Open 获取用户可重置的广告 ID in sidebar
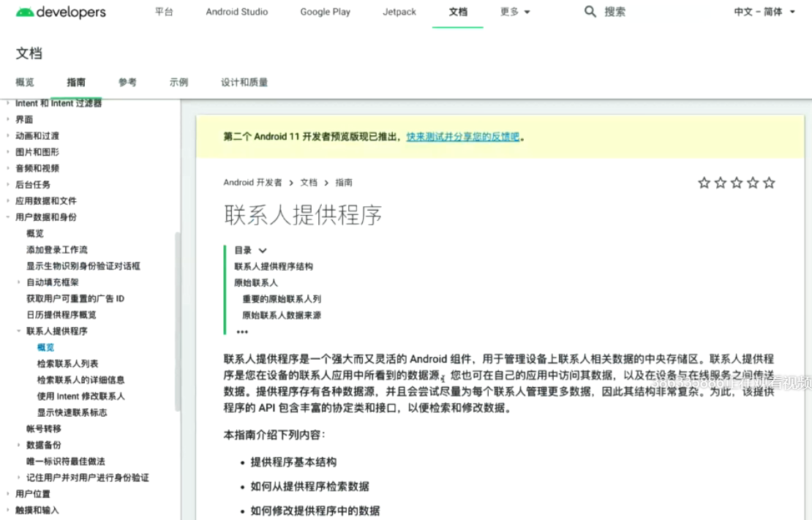The height and width of the screenshot is (520, 812). pyautogui.click(x=75, y=298)
